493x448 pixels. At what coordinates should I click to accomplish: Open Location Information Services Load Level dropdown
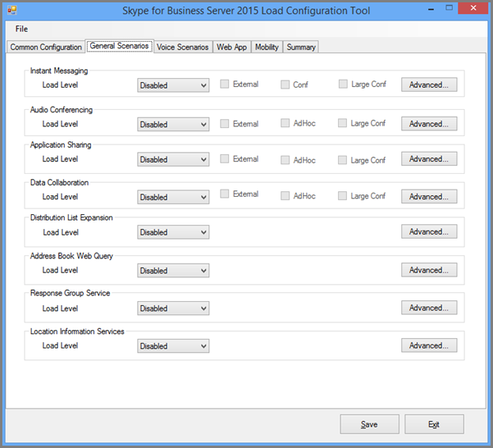click(x=173, y=346)
